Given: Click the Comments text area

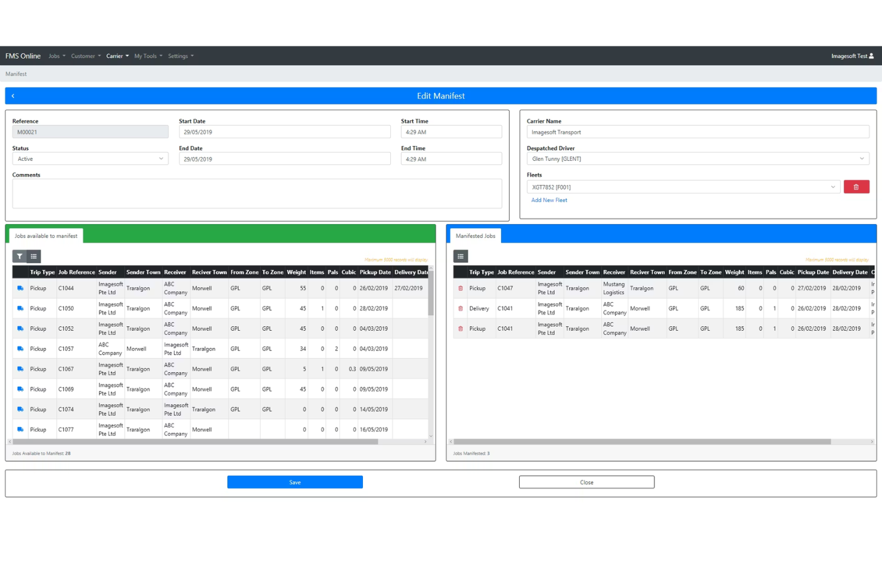Looking at the screenshot, I should [257, 193].
